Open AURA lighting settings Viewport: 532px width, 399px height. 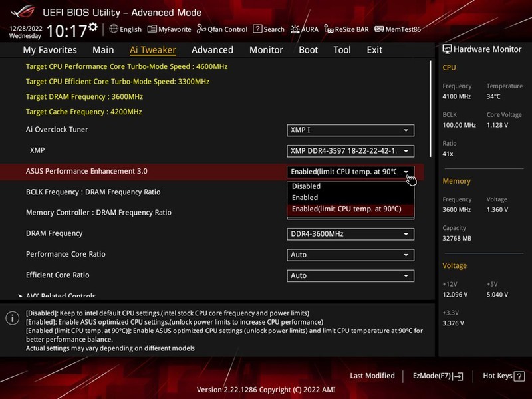[x=311, y=29]
